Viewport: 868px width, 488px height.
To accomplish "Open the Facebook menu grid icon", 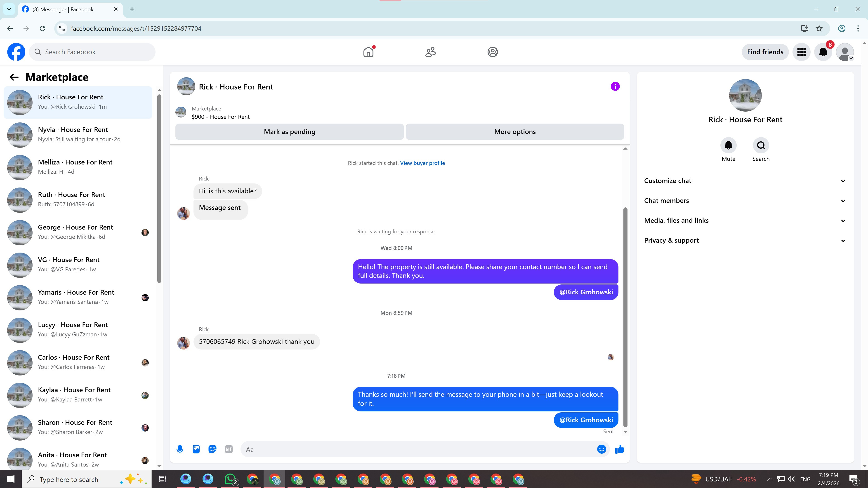I will tap(801, 52).
